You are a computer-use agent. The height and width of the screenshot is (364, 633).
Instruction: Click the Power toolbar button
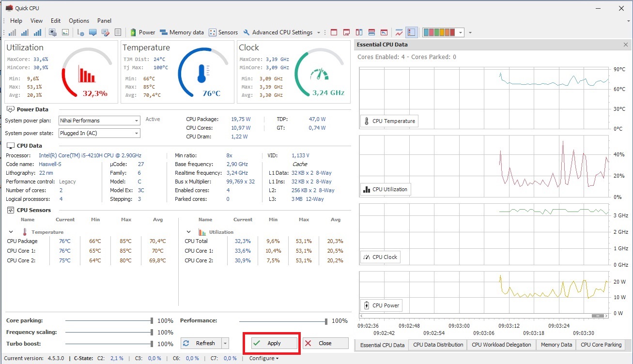(x=142, y=32)
